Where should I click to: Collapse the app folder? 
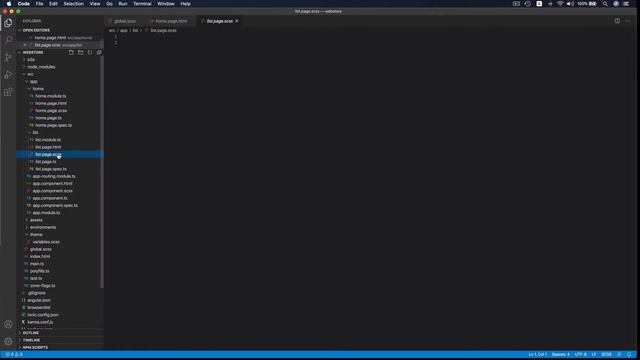click(33, 82)
